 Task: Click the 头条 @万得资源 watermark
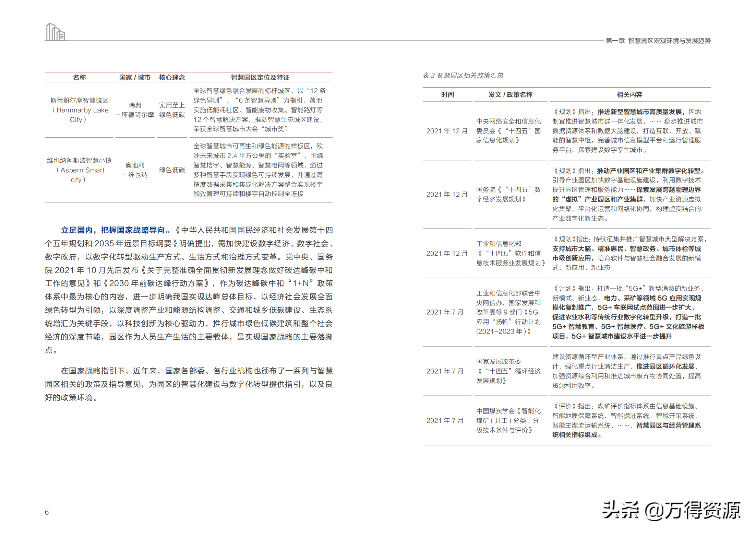671,510
